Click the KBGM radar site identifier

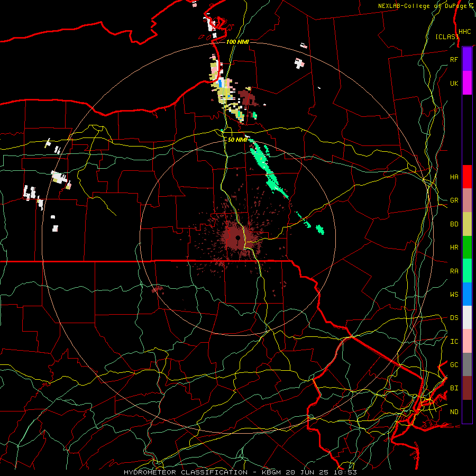coord(272,472)
